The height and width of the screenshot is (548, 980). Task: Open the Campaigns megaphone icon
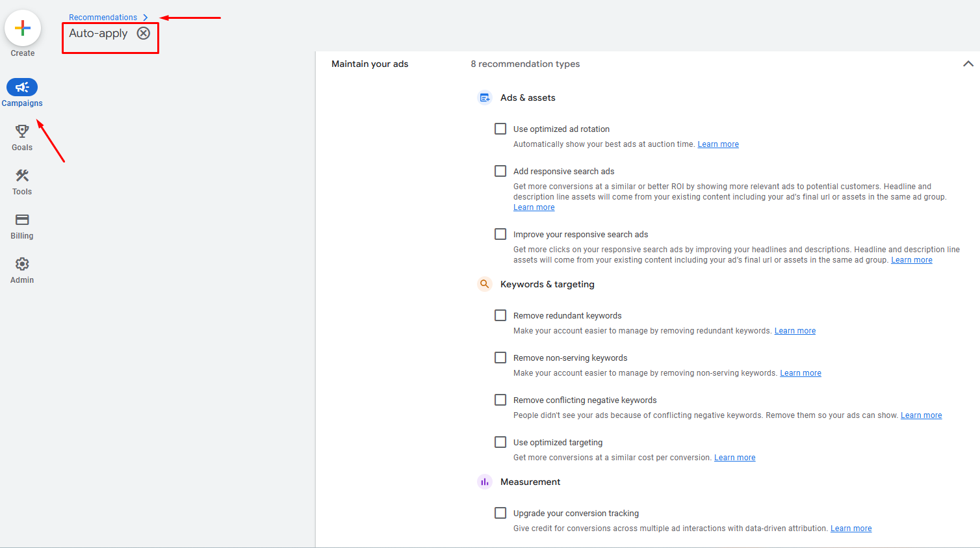[22, 87]
